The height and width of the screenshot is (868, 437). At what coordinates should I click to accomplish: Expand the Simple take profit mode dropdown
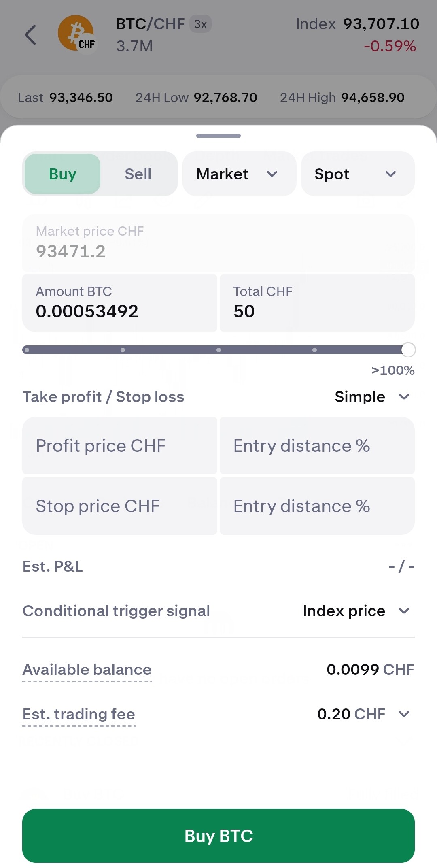coord(372,397)
